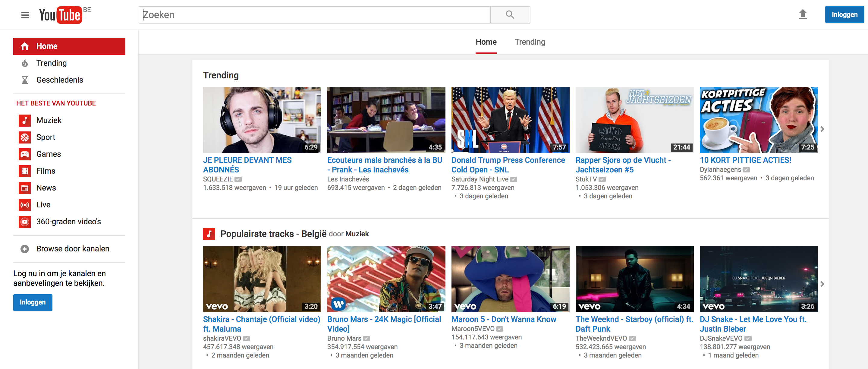Open Rapper Sjors op de Vlucht link
This screenshot has width=868, height=369.
623,165
